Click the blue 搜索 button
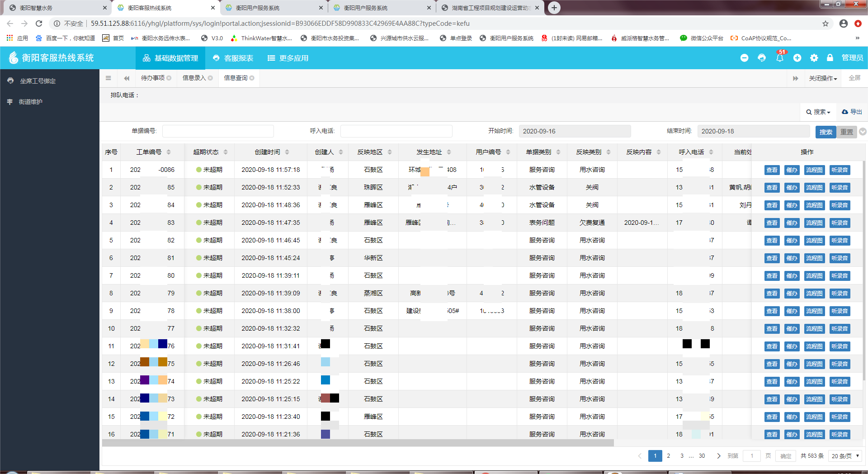This screenshot has width=868, height=474. pos(826,132)
